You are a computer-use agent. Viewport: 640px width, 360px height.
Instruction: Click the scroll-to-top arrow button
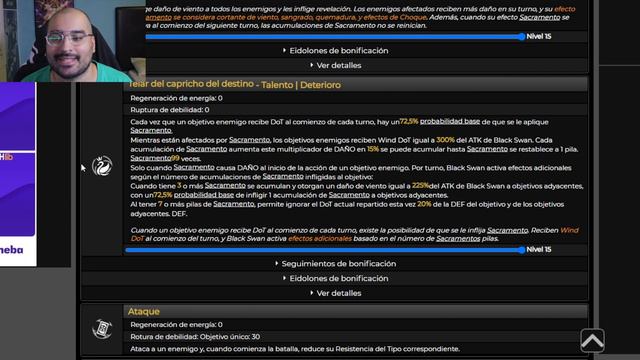click(592, 341)
